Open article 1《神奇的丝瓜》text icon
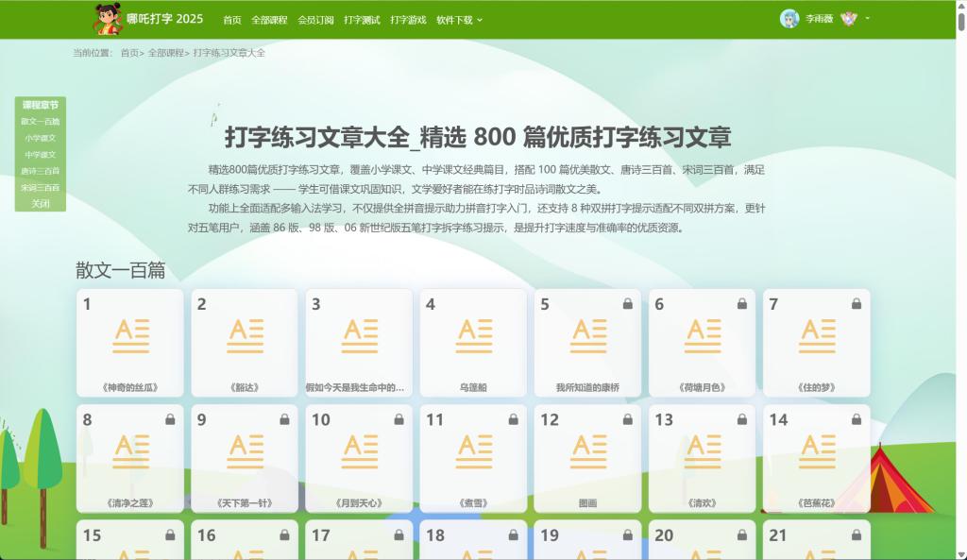967x560 pixels. click(130, 335)
